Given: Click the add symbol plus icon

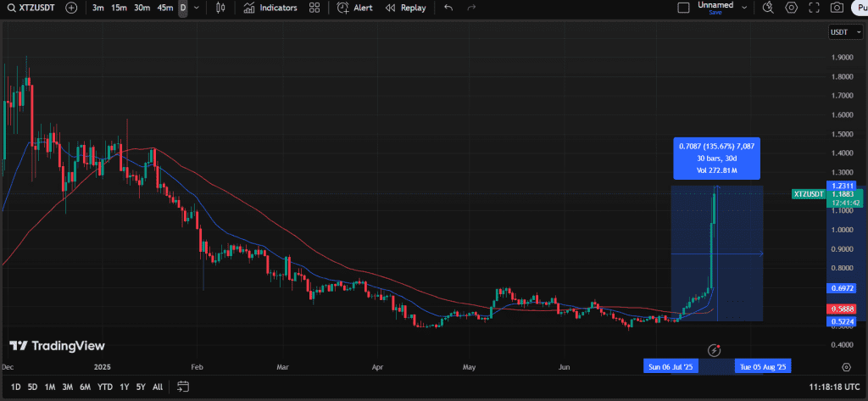Looking at the screenshot, I should tap(71, 8).
